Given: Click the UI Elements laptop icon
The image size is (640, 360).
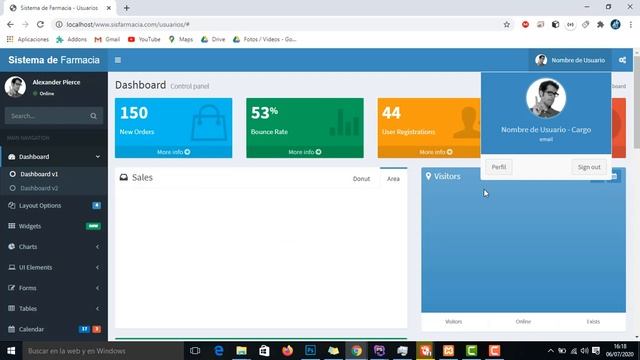Looking at the screenshot, I should click(x=11, y=267).
